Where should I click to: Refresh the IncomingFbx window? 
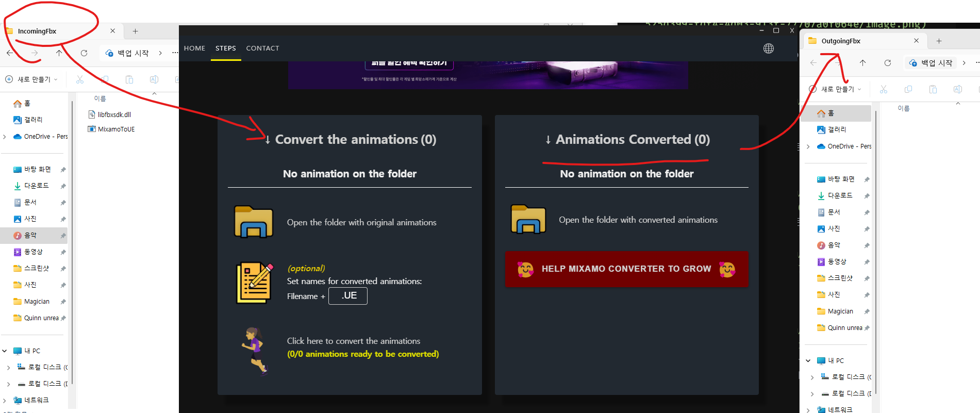pyautogui.click(x=84, y=53)
